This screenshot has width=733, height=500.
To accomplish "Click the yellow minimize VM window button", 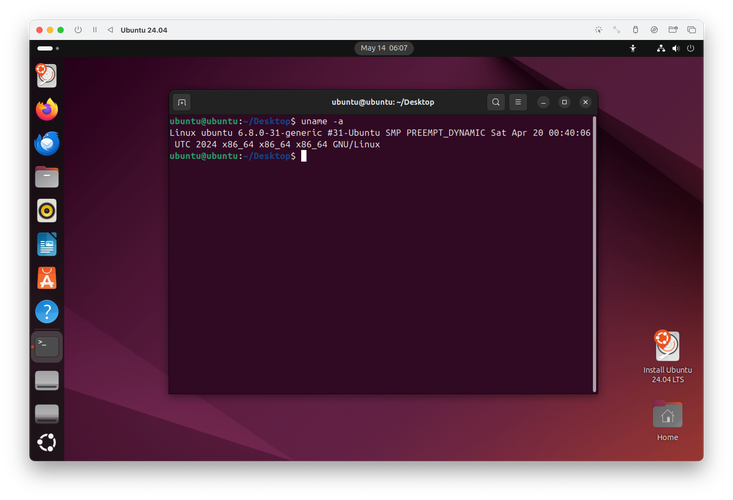I will point(50,30).
